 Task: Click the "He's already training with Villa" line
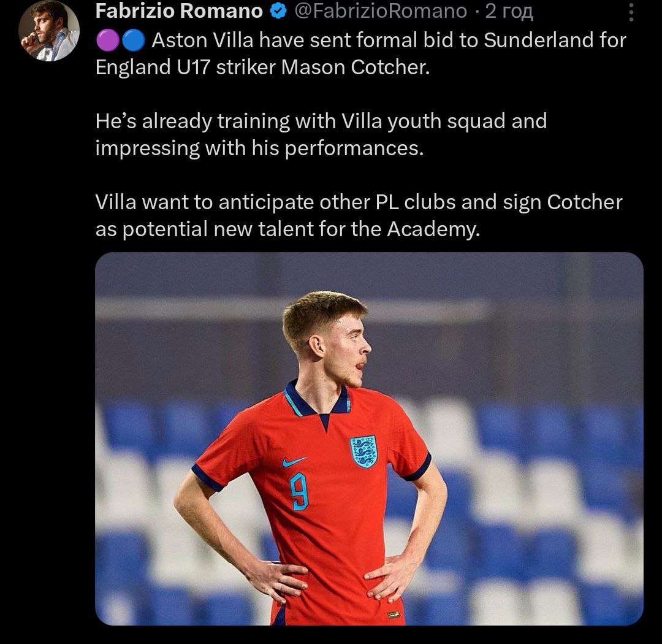tap(321, 121)
